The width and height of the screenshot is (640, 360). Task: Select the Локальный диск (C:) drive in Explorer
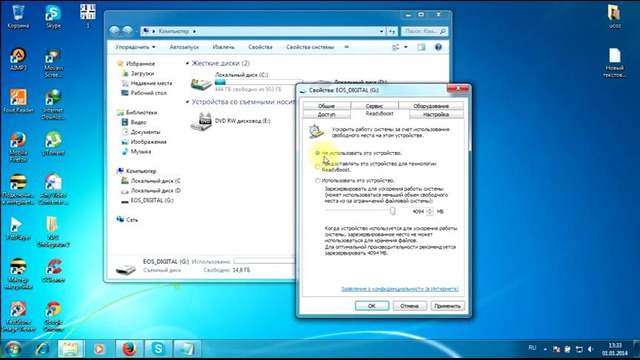pos(247,82)
